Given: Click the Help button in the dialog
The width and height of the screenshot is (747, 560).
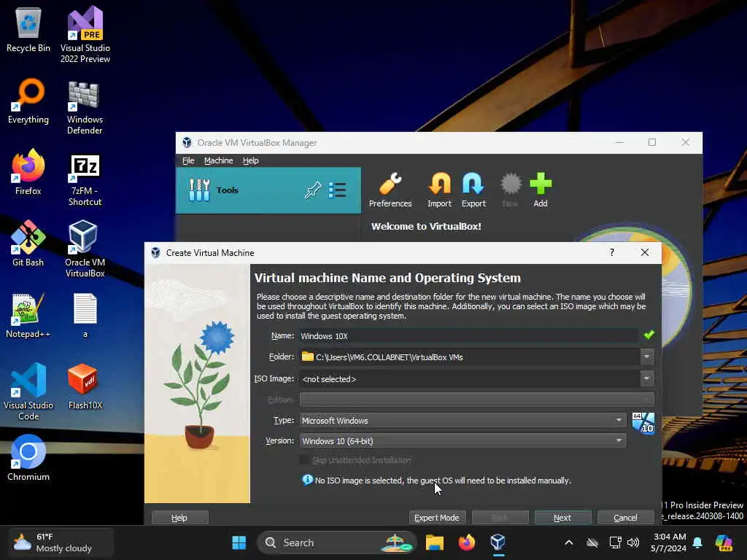Looking at the screenshot, I should 179,518.
